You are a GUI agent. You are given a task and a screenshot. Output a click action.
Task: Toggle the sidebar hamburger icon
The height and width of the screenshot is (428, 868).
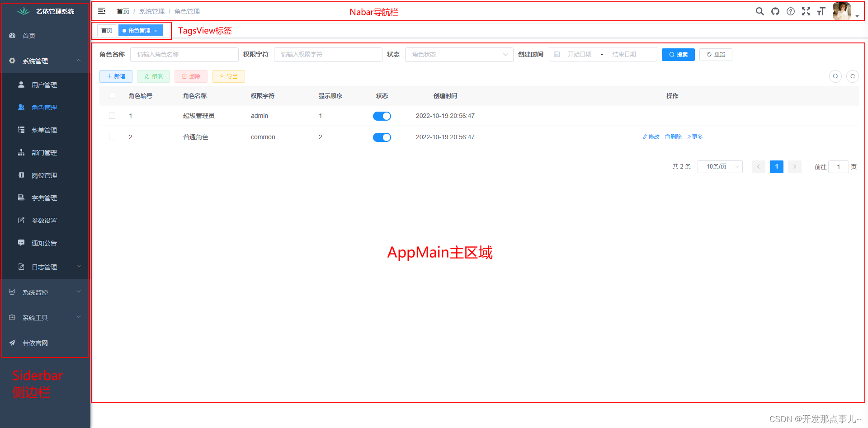tap(102, 11)
